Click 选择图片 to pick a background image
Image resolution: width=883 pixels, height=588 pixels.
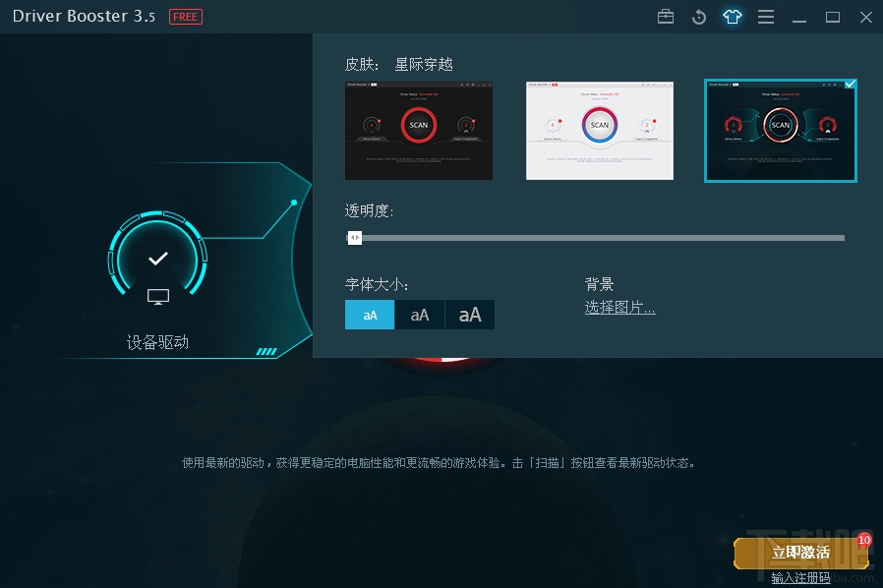(x=618, y=308)
